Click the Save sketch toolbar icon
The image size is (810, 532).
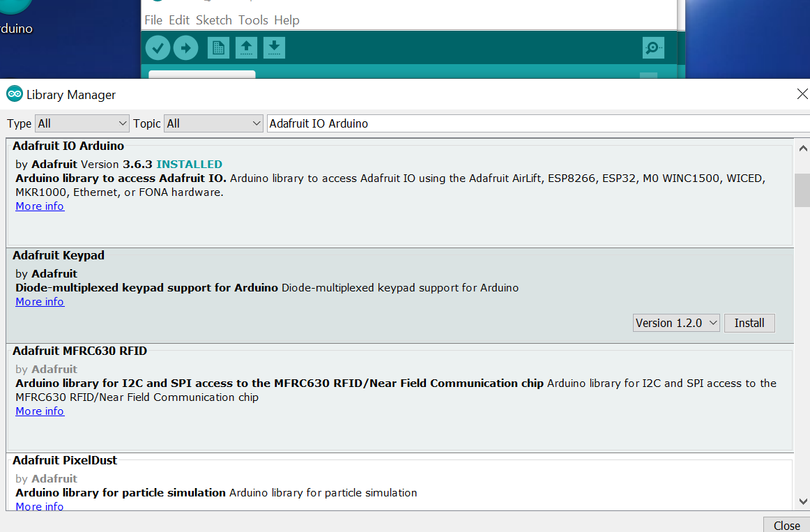pyautogui.click(x=274, y=47)
